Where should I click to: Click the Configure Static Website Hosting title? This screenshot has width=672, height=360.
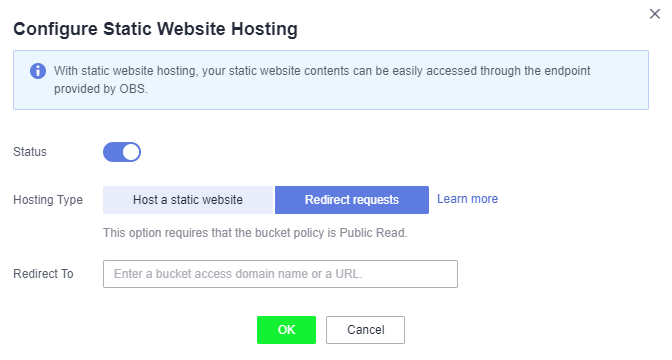click(x=155, y=29)
